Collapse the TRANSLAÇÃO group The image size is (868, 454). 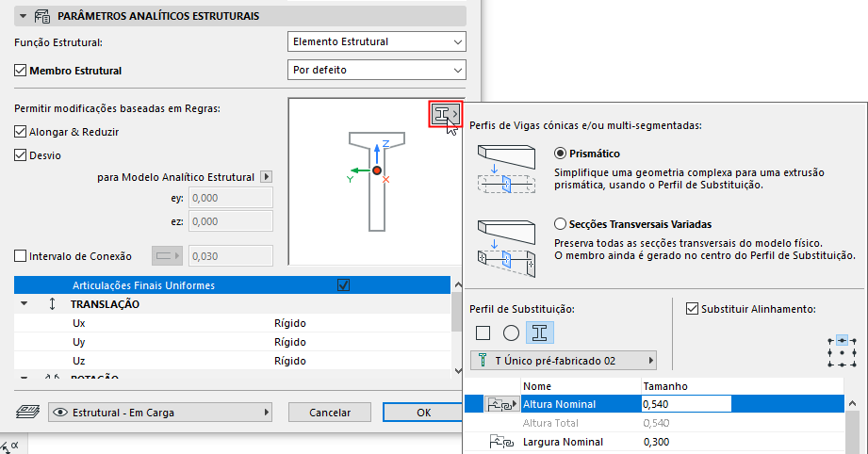pyautogui.click(x=24, y=303)
